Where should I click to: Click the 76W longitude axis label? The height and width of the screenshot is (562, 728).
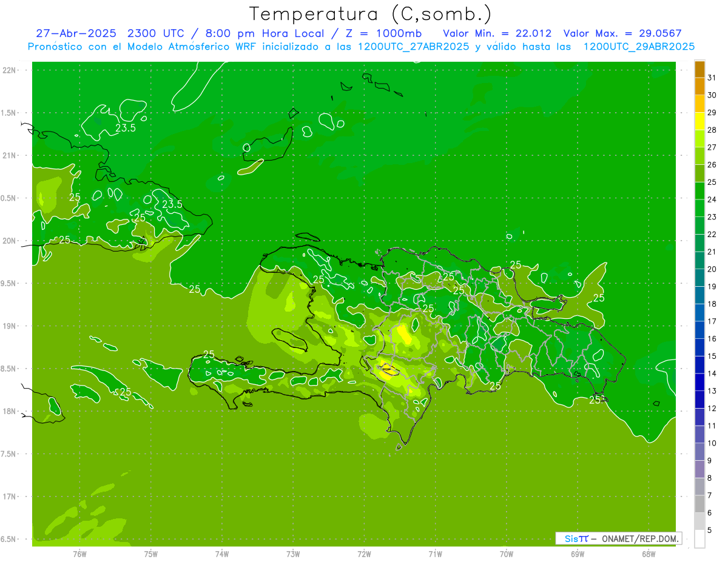(x=79, y=554)
